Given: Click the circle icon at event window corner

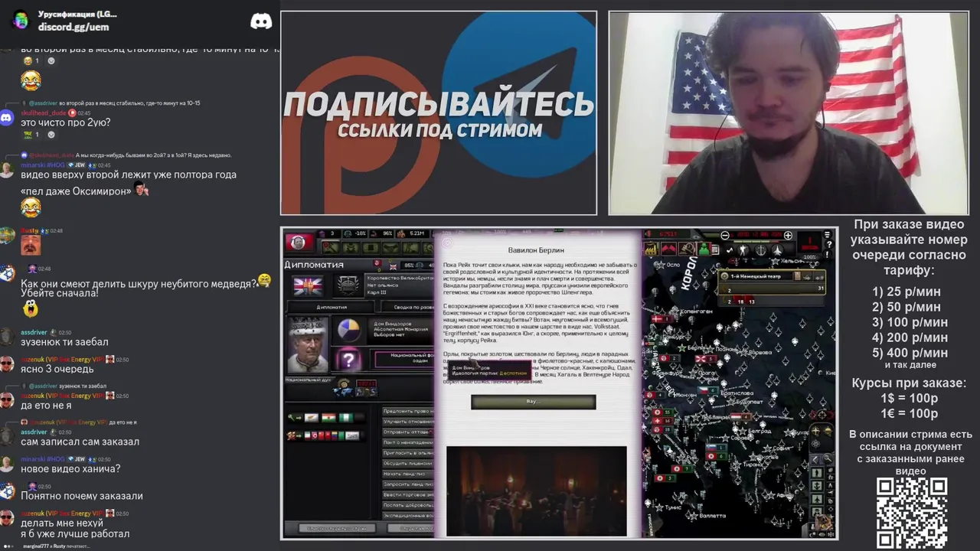Looking at the screenshot, I should [x=447, y=243].
